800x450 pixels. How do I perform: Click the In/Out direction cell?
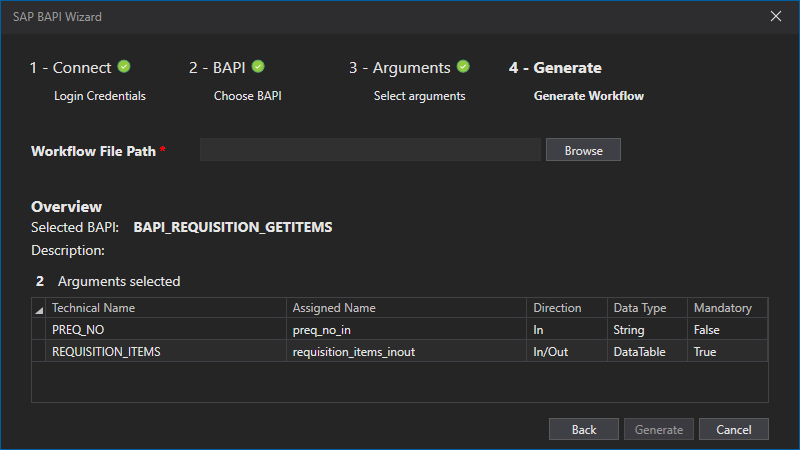pyautogui.click(x=567, y=352)
